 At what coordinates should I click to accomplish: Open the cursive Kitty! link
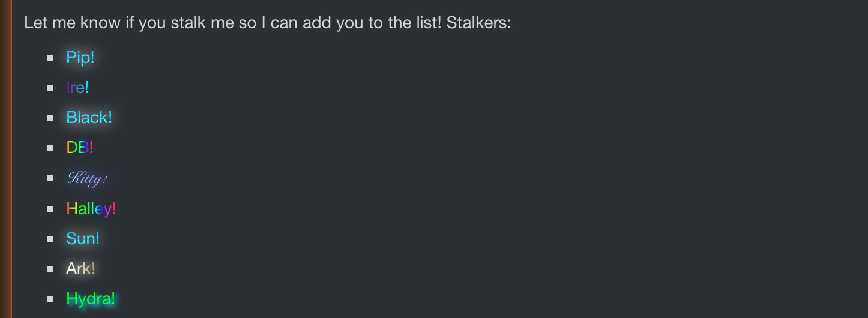pos(87,178)
